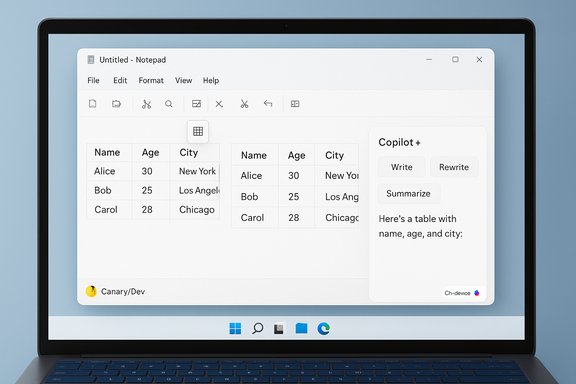576x384 pixels.
Task: Click the magnifier search icon in toolbar
Action: pyautogui.click(x=169, y=104)
